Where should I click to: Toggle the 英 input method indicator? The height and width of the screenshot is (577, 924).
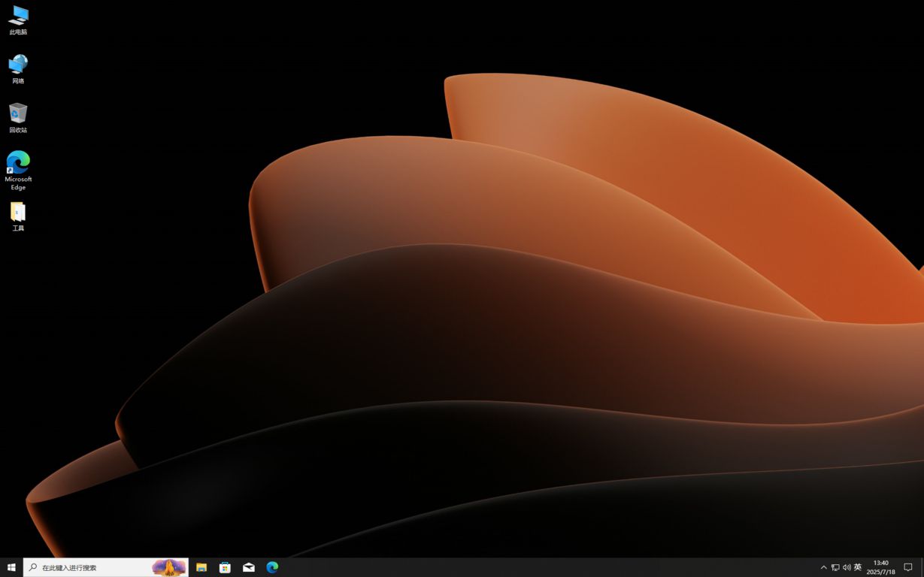point(858,567)
